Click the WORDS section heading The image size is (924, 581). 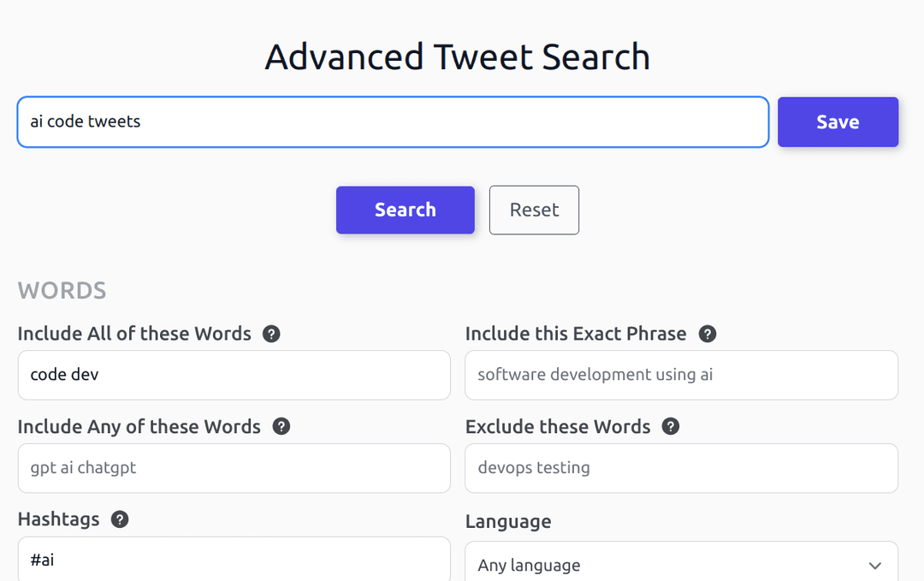pos(62,291)
